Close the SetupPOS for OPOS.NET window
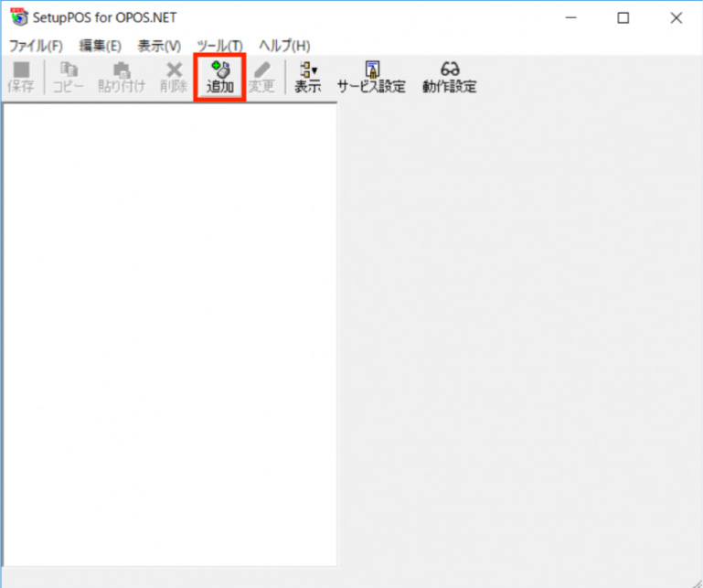703x588 pixels. 676,17
